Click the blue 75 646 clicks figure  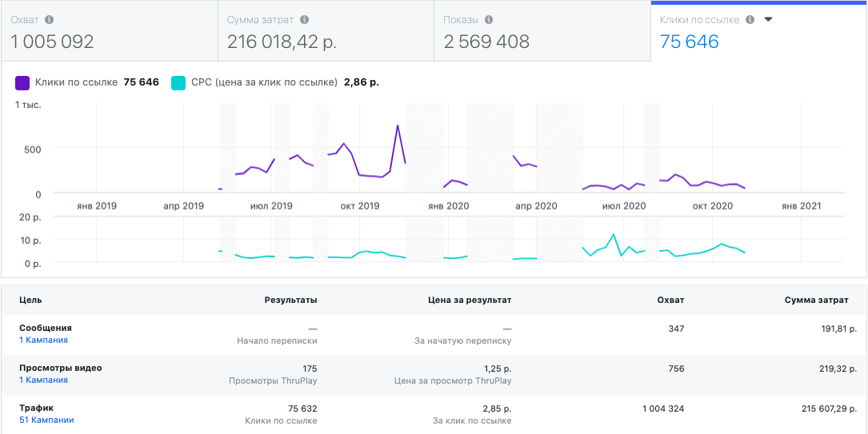click(x=689, y=42)
